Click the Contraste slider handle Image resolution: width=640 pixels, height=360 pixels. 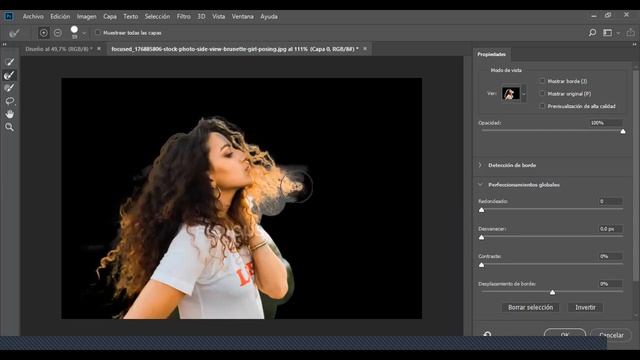tap(482, 265)
